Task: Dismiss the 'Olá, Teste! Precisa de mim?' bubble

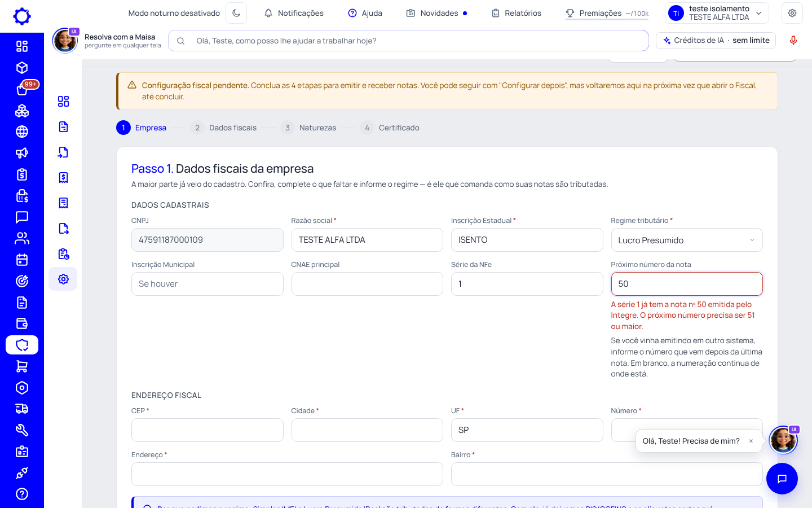Action: click(751, 441)
